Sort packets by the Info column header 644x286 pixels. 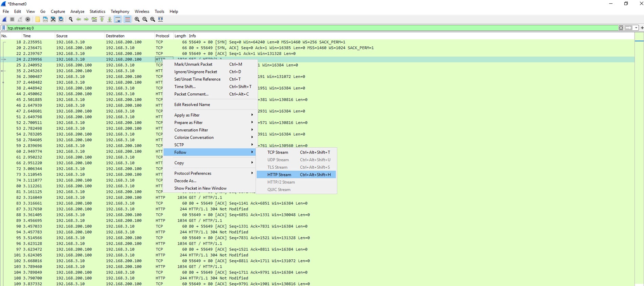pos(411,36)
